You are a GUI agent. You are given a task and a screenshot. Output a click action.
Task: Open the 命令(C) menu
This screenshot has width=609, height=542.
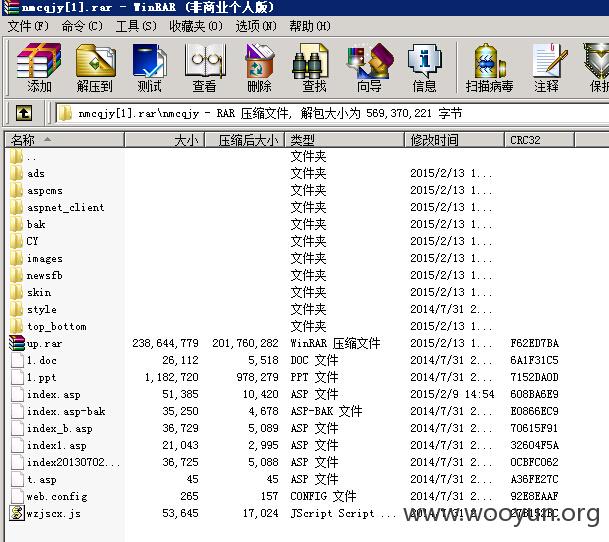82,26
